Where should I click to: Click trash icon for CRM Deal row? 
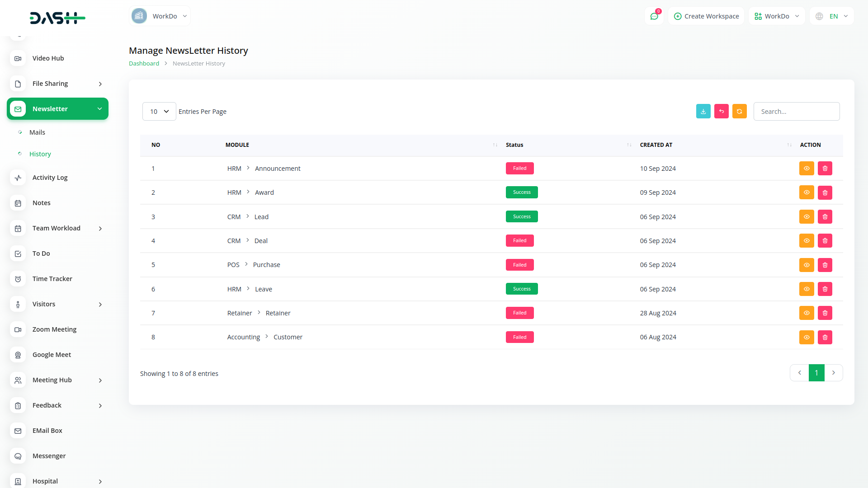pos(825,241)
